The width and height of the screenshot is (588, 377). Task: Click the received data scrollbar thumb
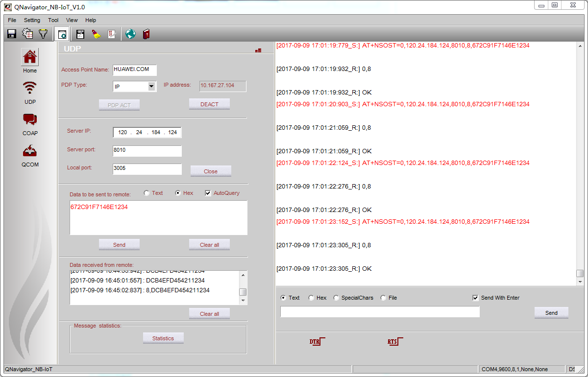243,292
